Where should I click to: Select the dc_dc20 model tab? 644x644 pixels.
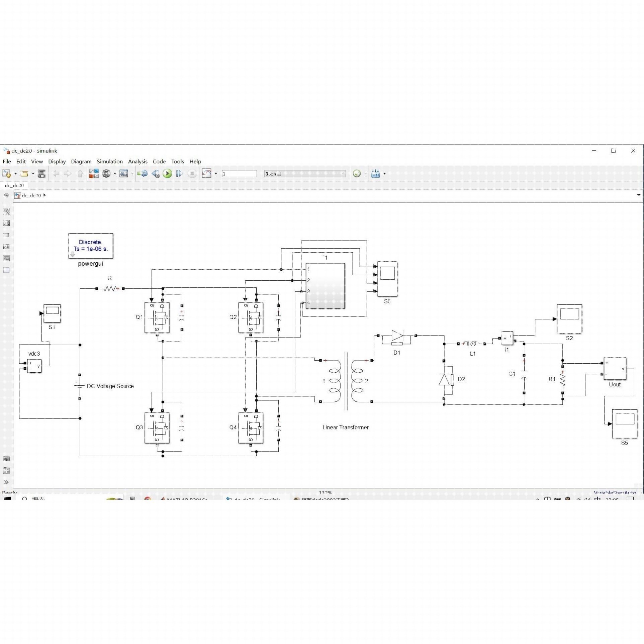click(x=14, y=185)
